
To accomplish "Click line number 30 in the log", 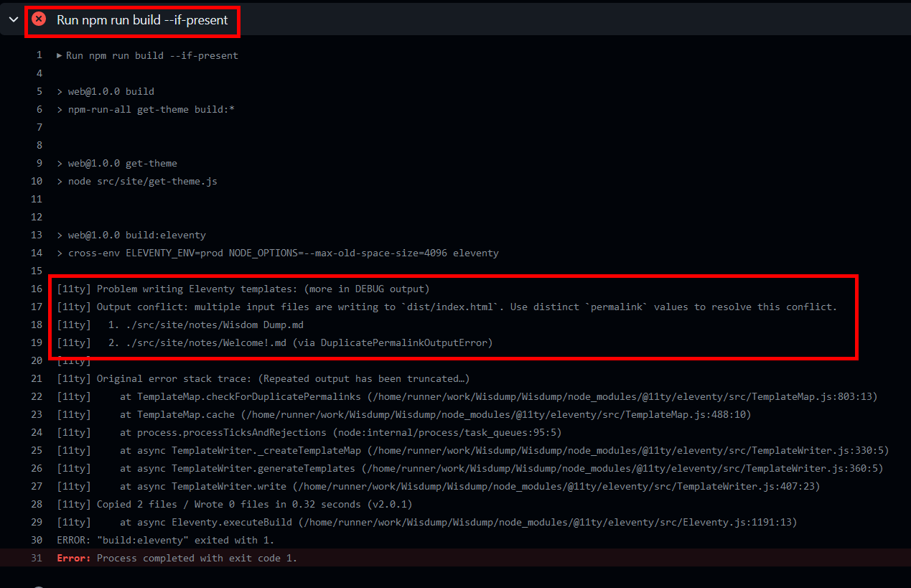I will click(37, 540).
